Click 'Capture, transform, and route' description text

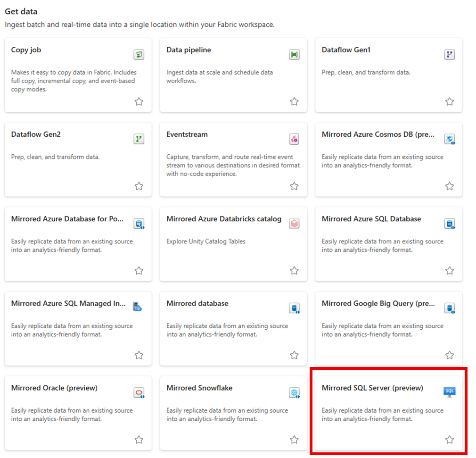pos(233,166)
